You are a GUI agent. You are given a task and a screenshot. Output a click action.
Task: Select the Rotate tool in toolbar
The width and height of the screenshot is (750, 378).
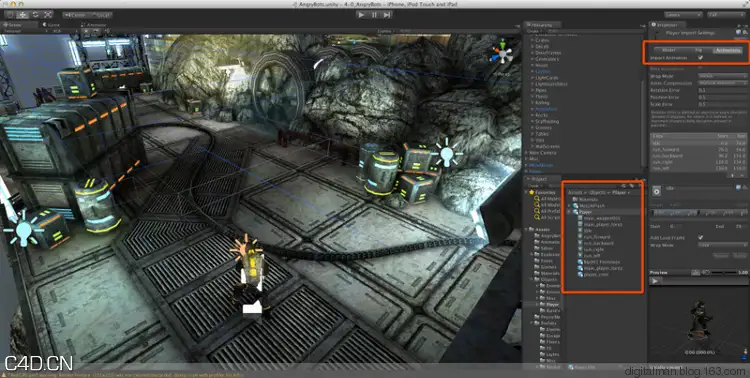35,15
